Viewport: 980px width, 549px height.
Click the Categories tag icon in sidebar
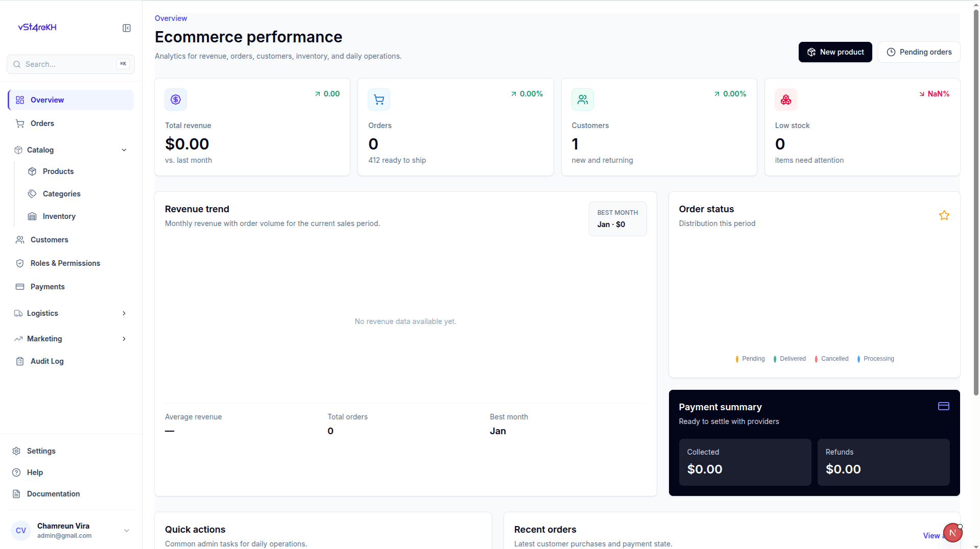32,194
